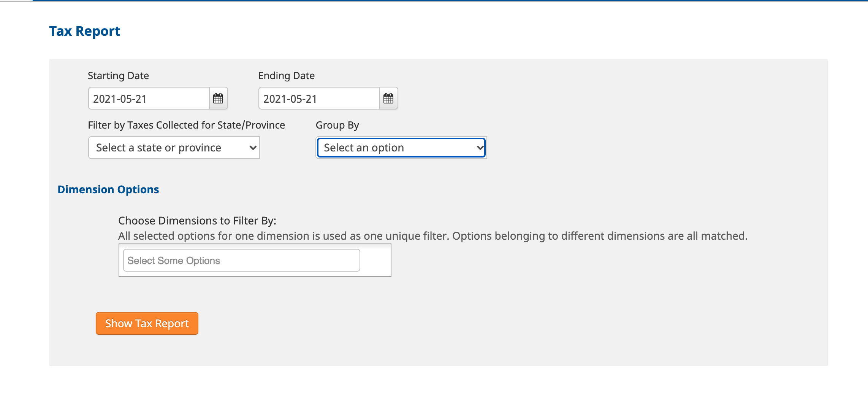Click the Starting Date input field
Viewport: 868px width, 420px height.
tap(149, 99)
